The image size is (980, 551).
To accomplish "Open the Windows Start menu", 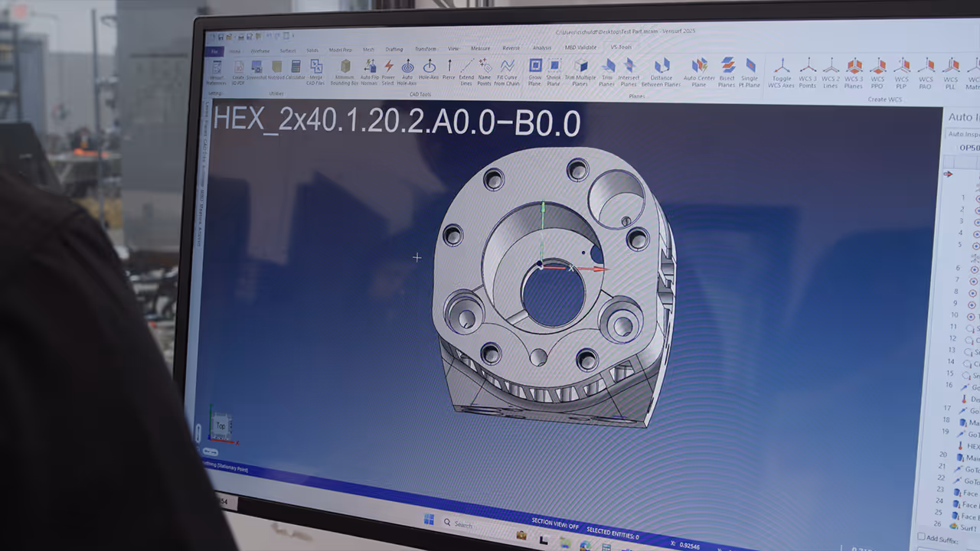I will pos(429,520).
